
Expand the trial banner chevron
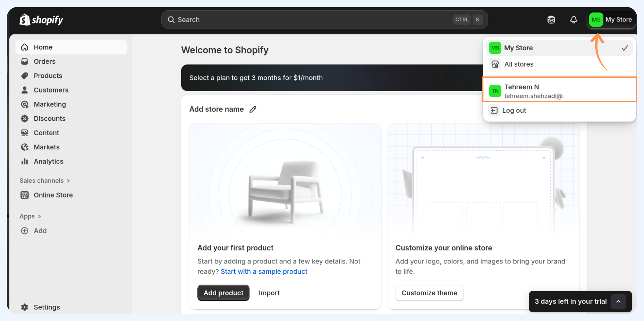(618, 302)
